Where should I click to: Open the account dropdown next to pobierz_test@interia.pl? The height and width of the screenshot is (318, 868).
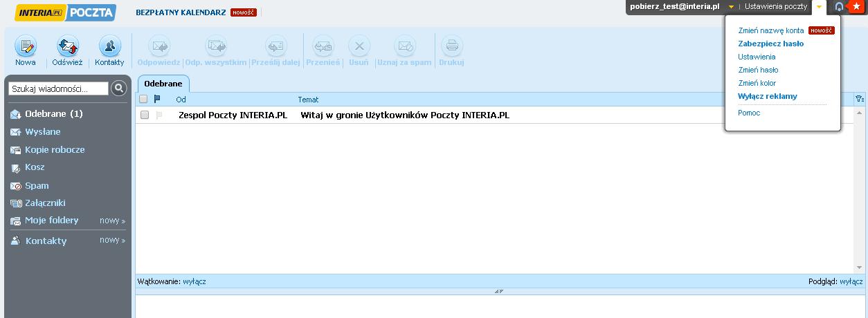pyautogui.click(x=731, y=6)
